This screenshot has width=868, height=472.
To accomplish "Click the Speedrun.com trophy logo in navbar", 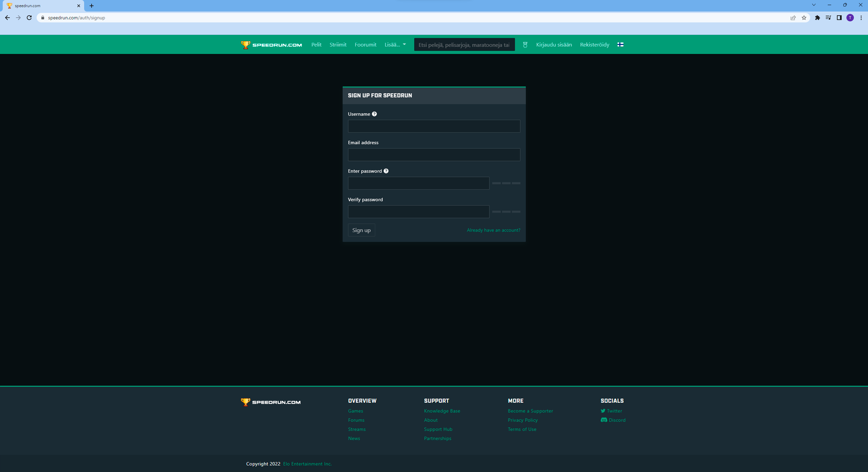I will [245, 45].
